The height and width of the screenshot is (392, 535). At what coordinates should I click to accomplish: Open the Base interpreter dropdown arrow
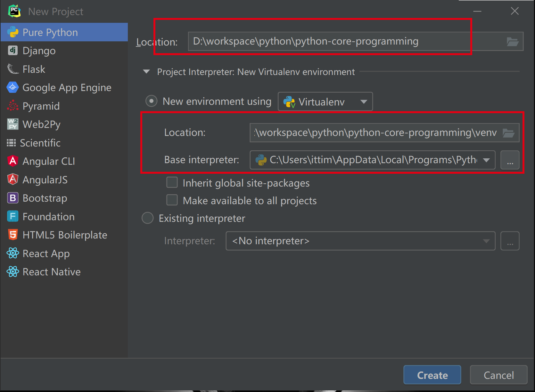486,160
